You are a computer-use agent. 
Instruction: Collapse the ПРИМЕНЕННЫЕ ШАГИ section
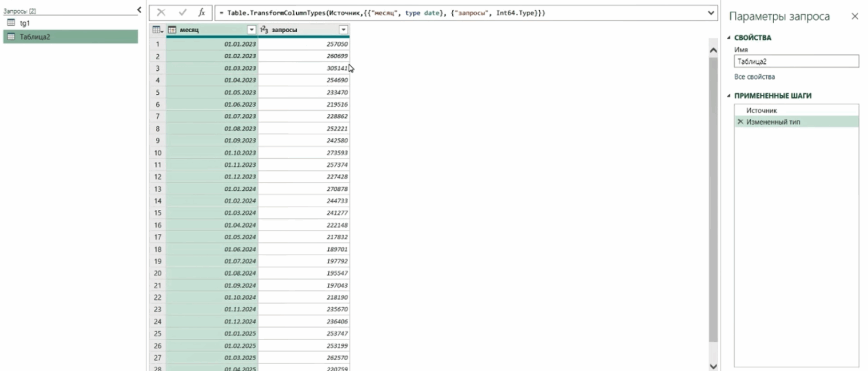[729, 96]
